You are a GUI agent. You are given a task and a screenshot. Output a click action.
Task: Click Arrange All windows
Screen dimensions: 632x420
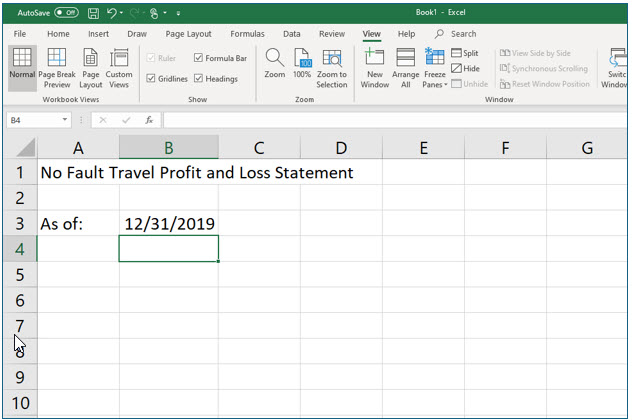[405, 68]
